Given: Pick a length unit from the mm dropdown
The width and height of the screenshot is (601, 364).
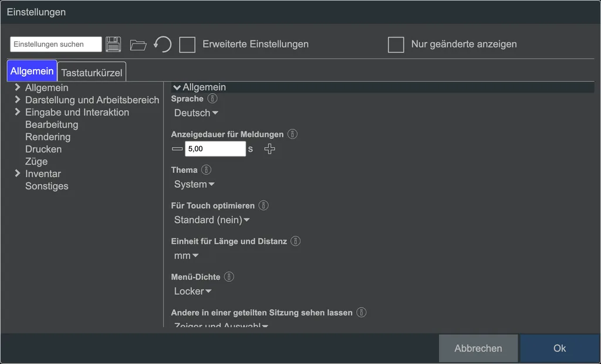Looking at the screenshot, I should (x=186, y=256).
